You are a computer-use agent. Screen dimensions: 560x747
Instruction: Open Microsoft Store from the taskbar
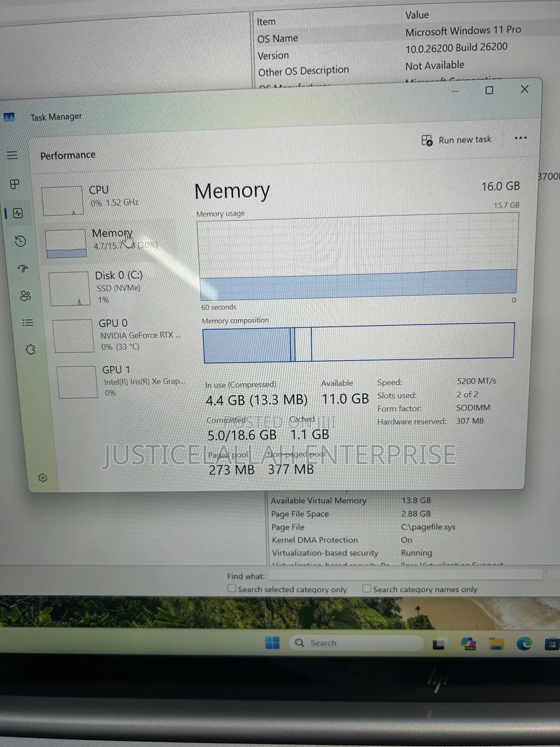click(552, 644)
